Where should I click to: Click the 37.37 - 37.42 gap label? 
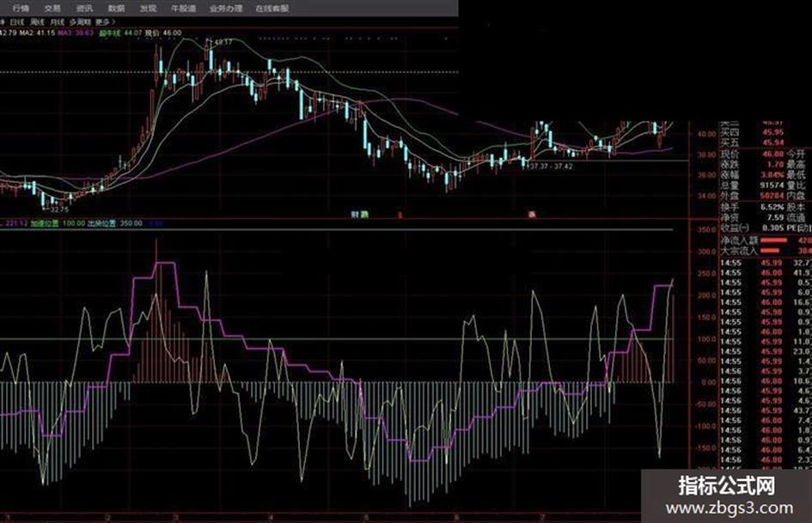[x=549, y=167]
